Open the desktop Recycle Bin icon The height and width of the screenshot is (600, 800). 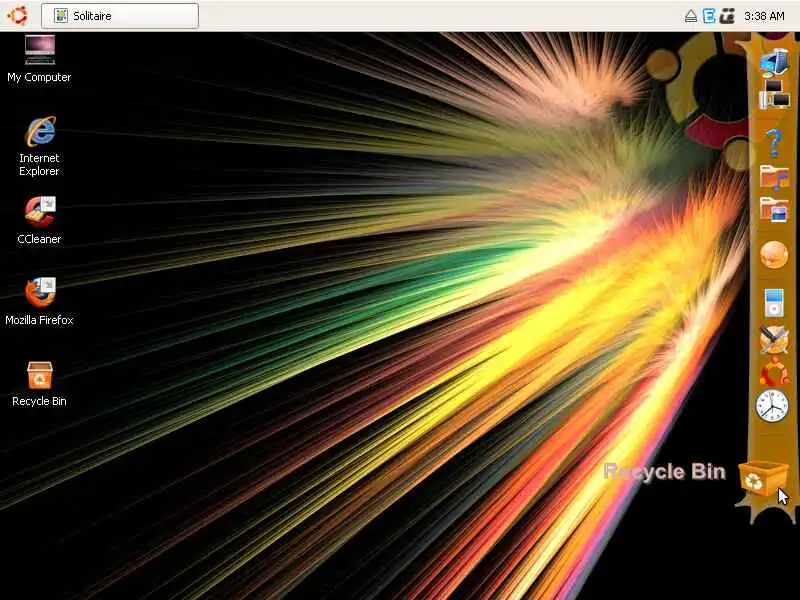click(39, 384)
